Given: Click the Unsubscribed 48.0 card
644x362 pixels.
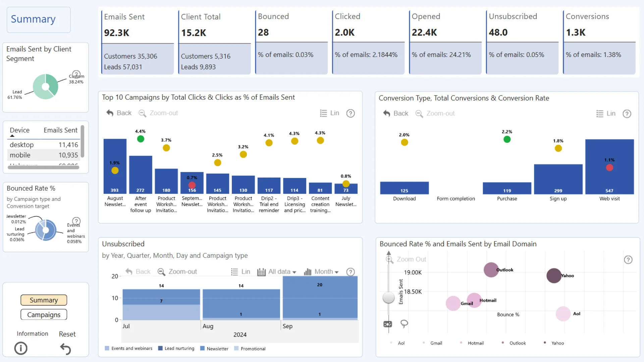Looking at the screenshot, I should 522,42.
